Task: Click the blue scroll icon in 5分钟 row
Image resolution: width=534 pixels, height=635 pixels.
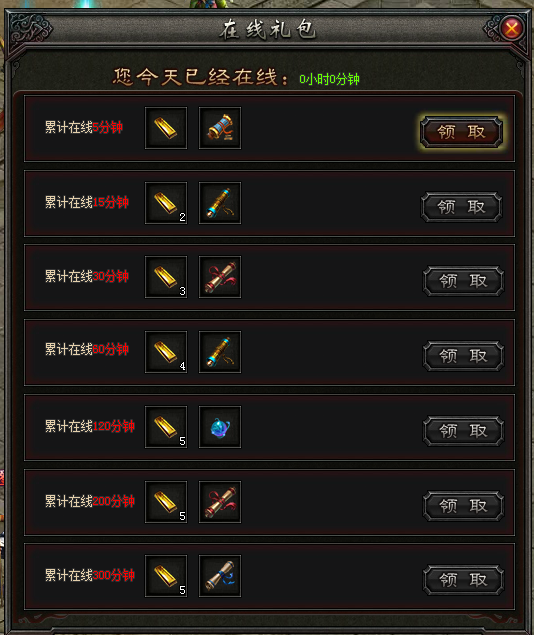Action: pos(220,128)
